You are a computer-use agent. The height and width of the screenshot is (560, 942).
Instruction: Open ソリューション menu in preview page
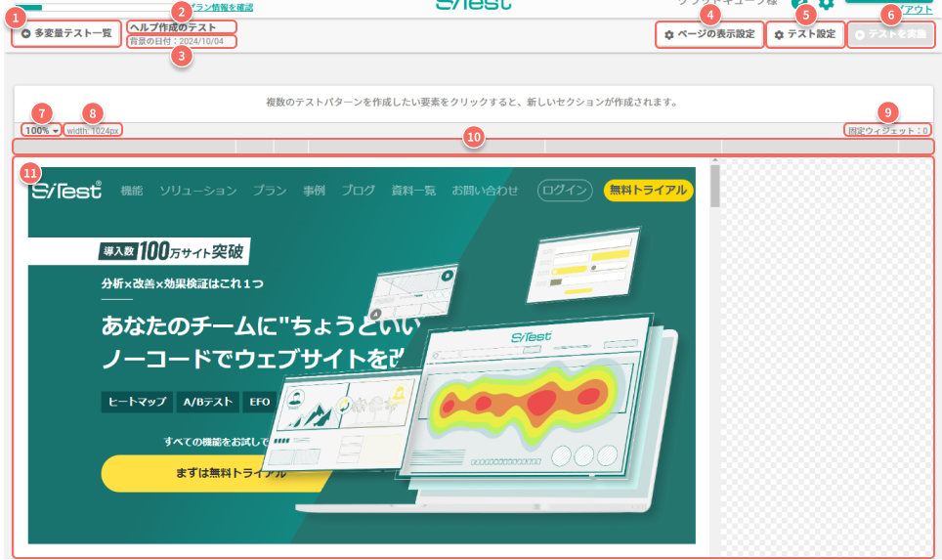[x=197, y=191]
